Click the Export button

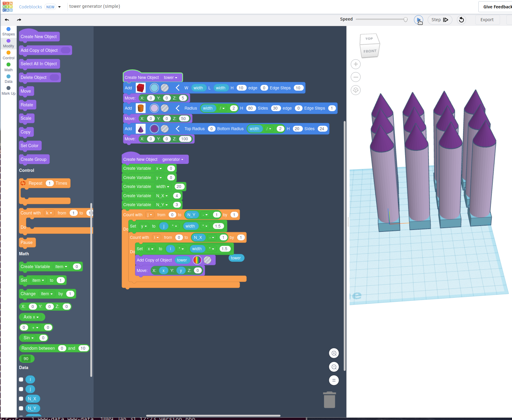pos(487,20)
